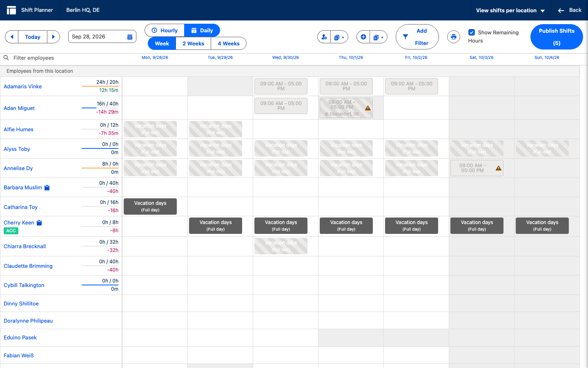Open Catharina Toy employee link

(x=21, y=207)
